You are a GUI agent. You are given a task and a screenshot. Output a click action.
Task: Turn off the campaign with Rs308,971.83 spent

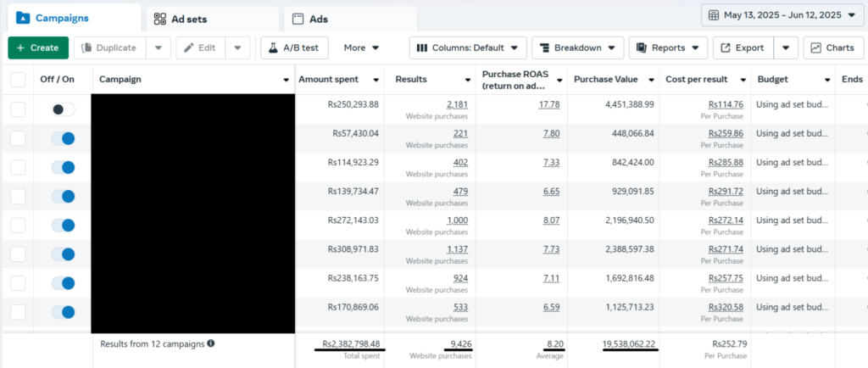(63, 254)
